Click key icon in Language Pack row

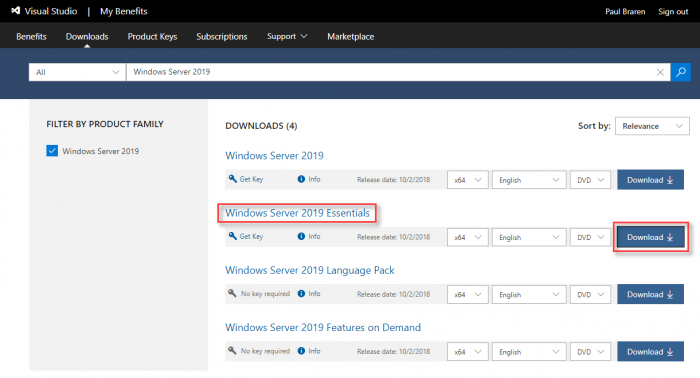[232, 294]
